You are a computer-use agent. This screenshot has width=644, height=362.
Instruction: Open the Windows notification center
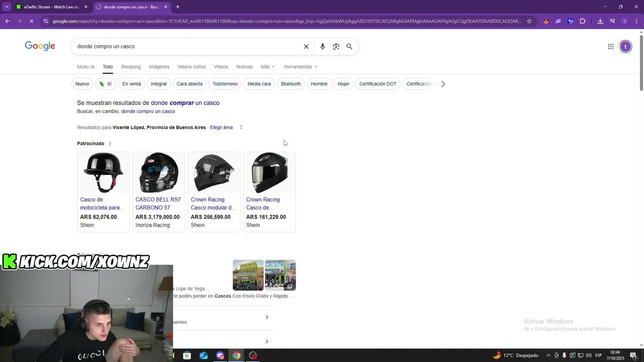(633, 355)
